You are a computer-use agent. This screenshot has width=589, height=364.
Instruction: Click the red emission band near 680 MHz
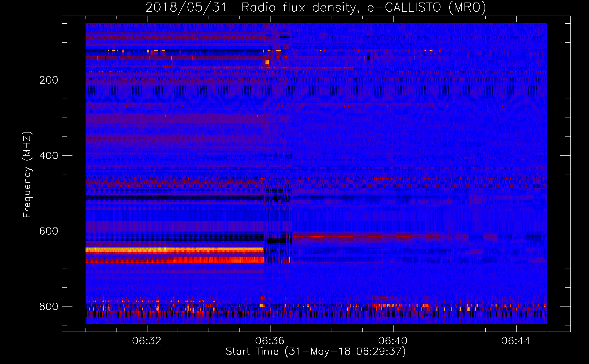(x=175, y=260)
